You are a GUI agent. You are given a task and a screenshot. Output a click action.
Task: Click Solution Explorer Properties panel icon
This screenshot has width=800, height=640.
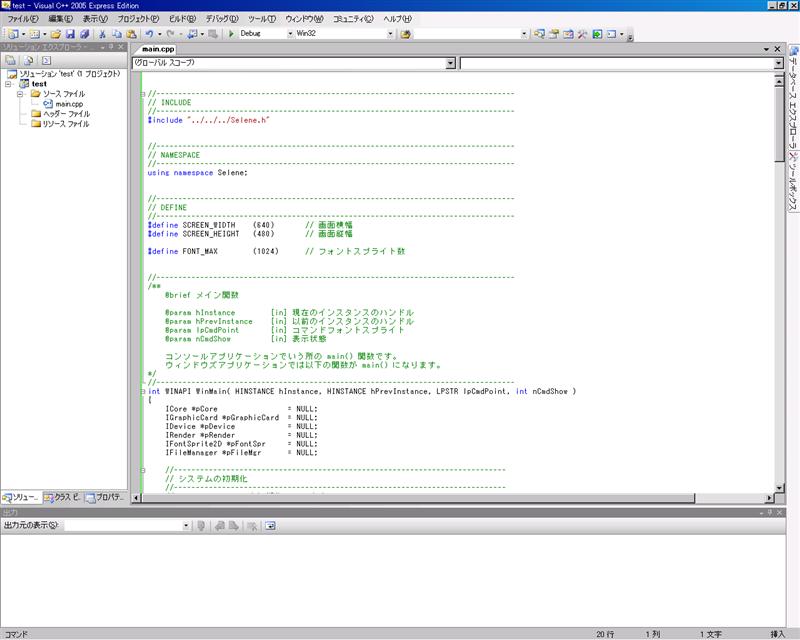(x=11, y=60)
